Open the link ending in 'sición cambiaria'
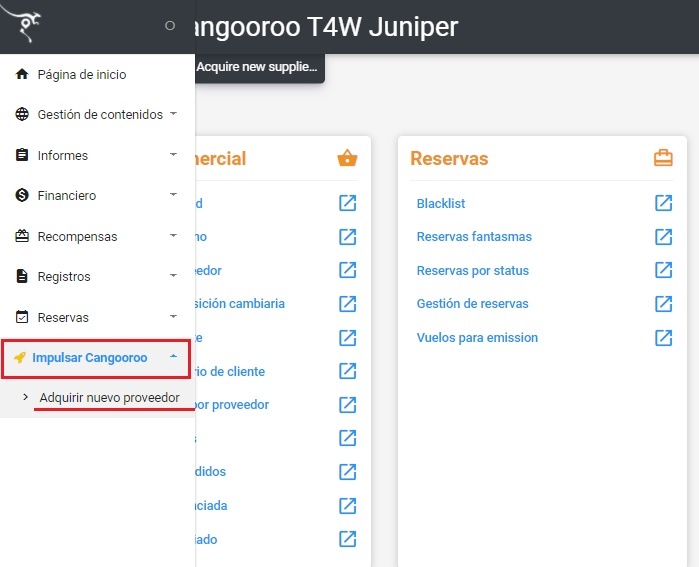This screenshot has height=567, width=699. pos(240,304)
